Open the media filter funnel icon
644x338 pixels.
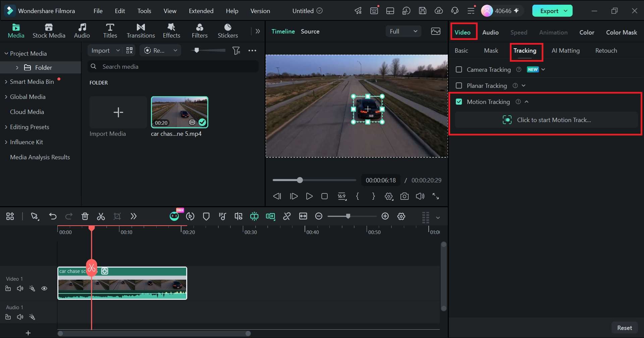[236, 51]
